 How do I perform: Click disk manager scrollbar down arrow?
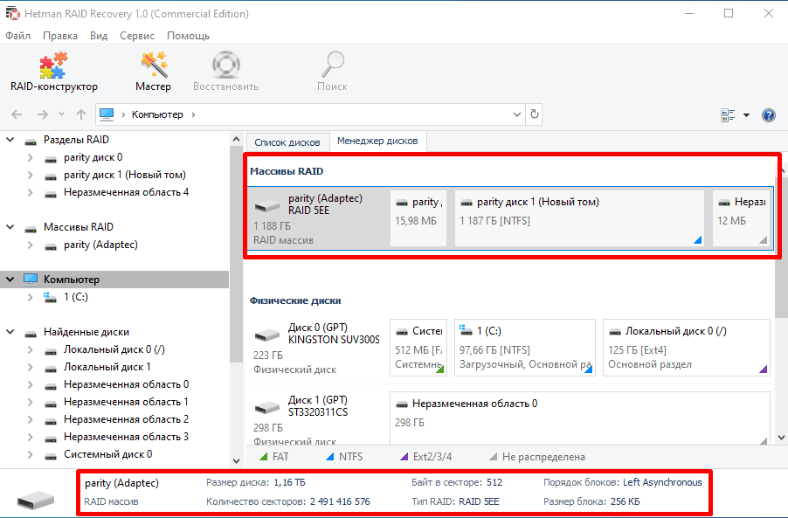tap(781, 438)
